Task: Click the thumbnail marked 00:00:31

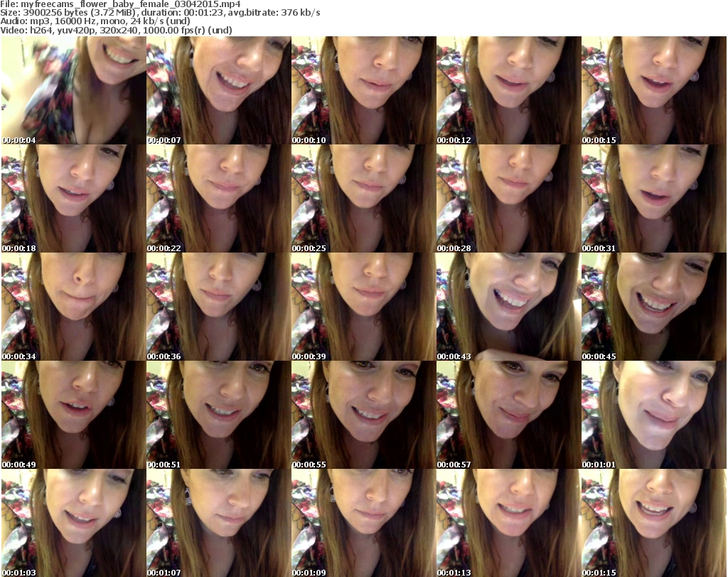Action: coord(653,198)
